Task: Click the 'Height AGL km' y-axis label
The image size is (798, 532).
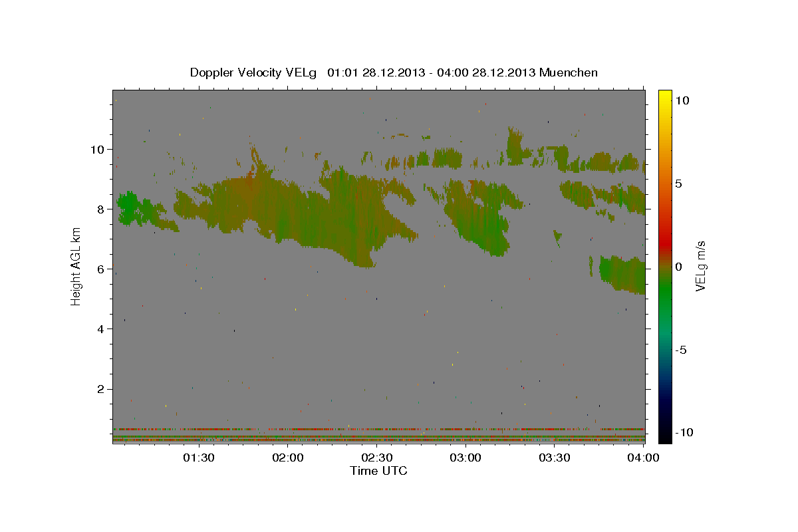Action: click(76, 266)
